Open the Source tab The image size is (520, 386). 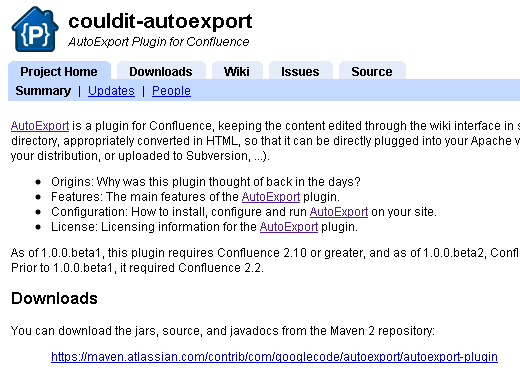point(372,71)
